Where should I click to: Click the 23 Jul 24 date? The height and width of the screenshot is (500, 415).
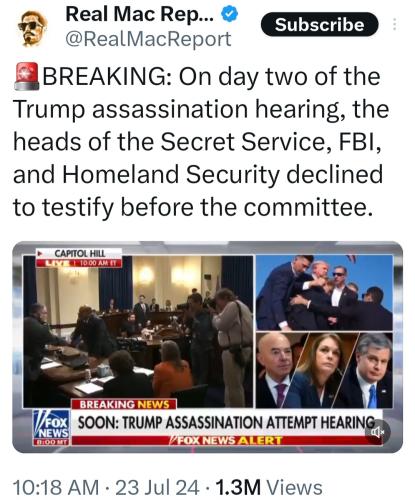coord(157,487)
